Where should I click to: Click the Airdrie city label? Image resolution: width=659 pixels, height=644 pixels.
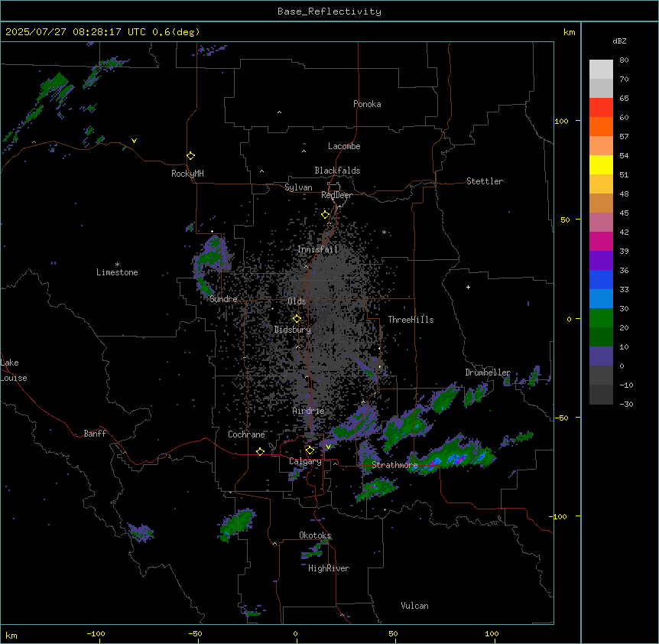tap(309, 411)
